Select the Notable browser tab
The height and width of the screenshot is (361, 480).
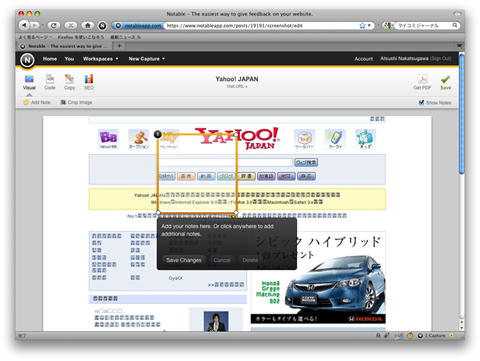click(64, 46)
